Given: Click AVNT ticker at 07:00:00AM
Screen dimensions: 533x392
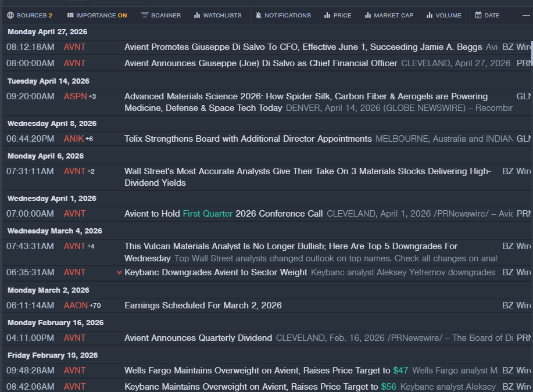Looking at the screenshot, I should click(x=74, y=214).
